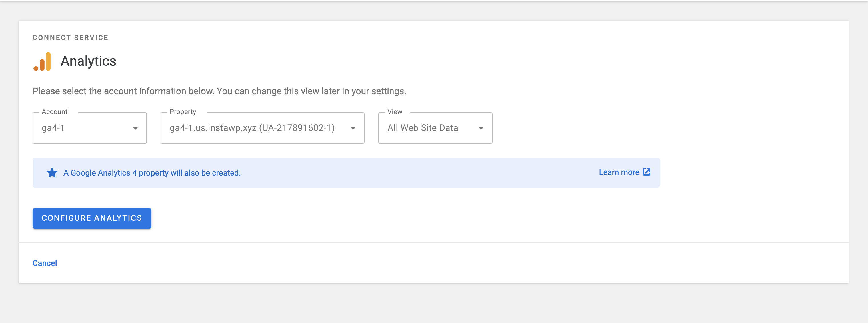Click the Analytics bar-chart logo icon

[43, 62]
